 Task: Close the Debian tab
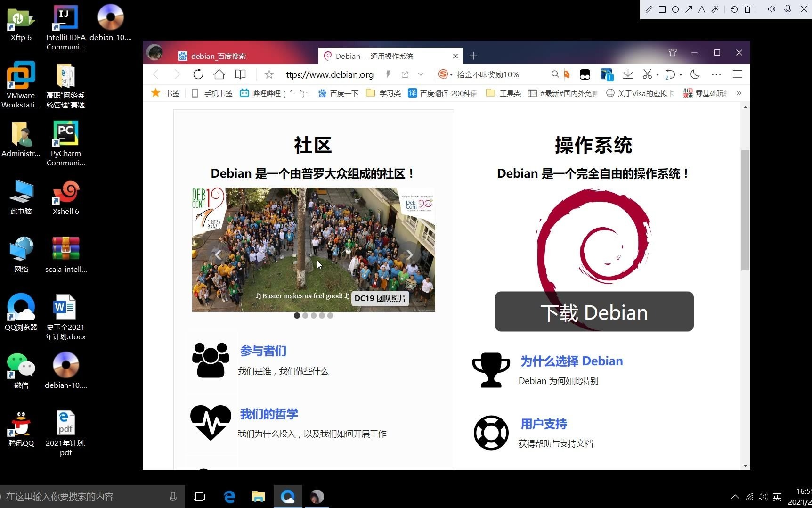click(x=455, y=56)
